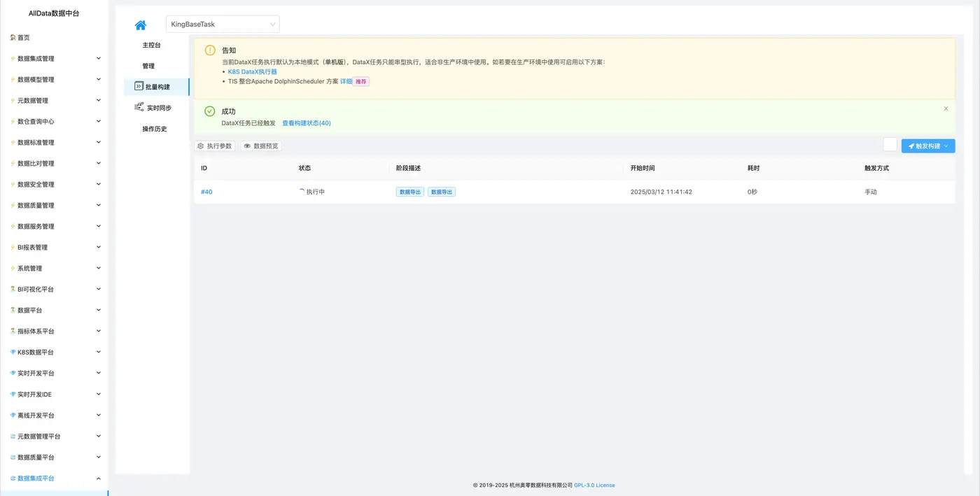This screenshot has width=980, height=496.
Task: Click the 触发方式 value 手动
Action: (871, 192)
